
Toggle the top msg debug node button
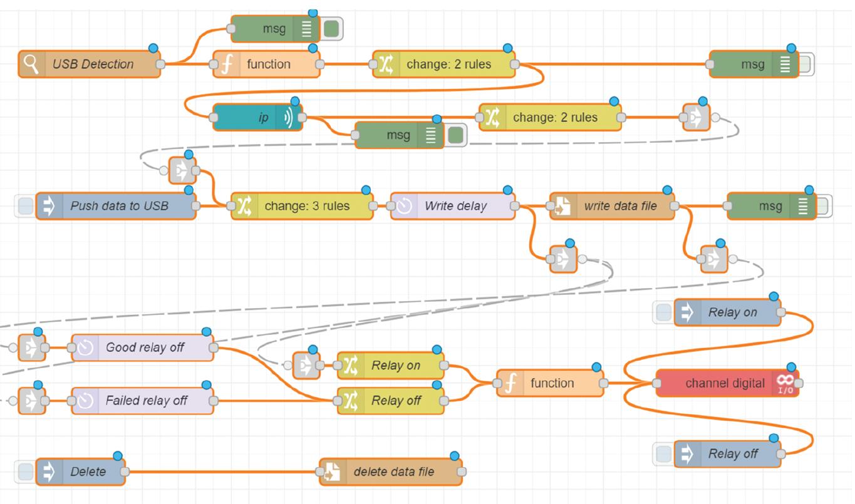click(x=332, y=28)
